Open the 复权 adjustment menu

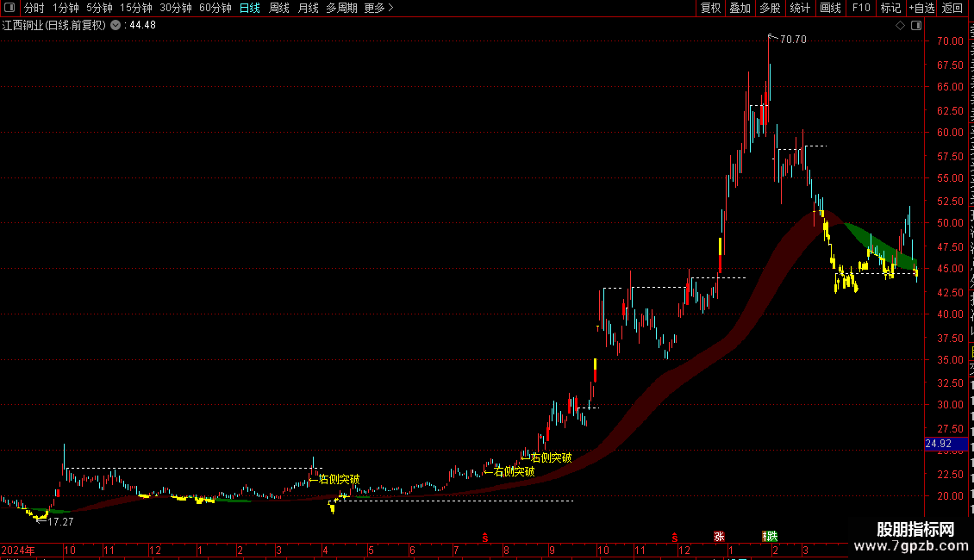coord(710,8)
